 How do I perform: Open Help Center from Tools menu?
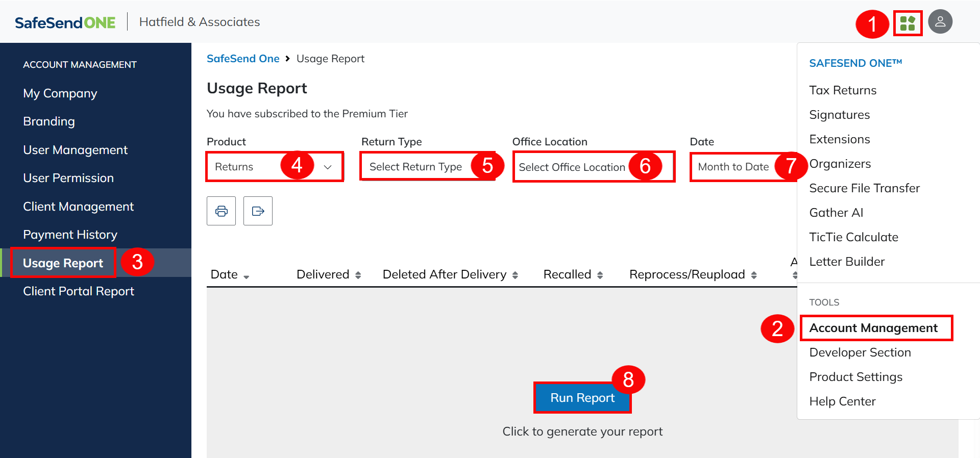[x=842, y=401]
